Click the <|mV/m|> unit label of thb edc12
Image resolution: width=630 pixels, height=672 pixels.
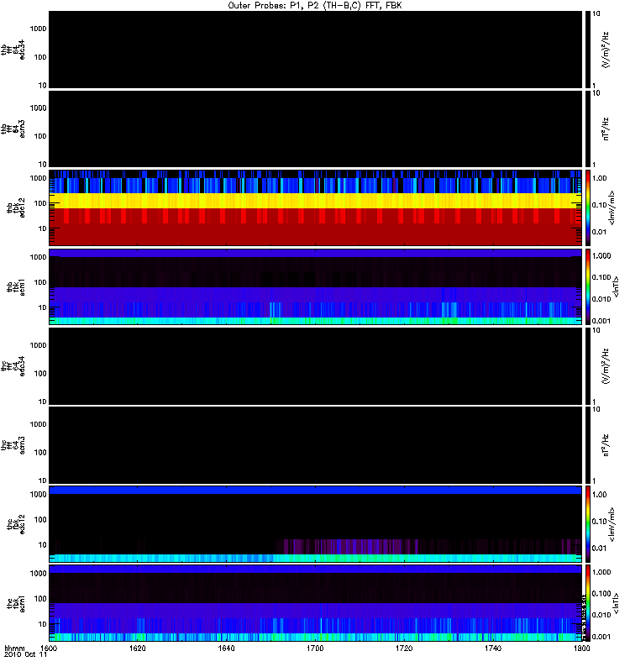[612, 207]
